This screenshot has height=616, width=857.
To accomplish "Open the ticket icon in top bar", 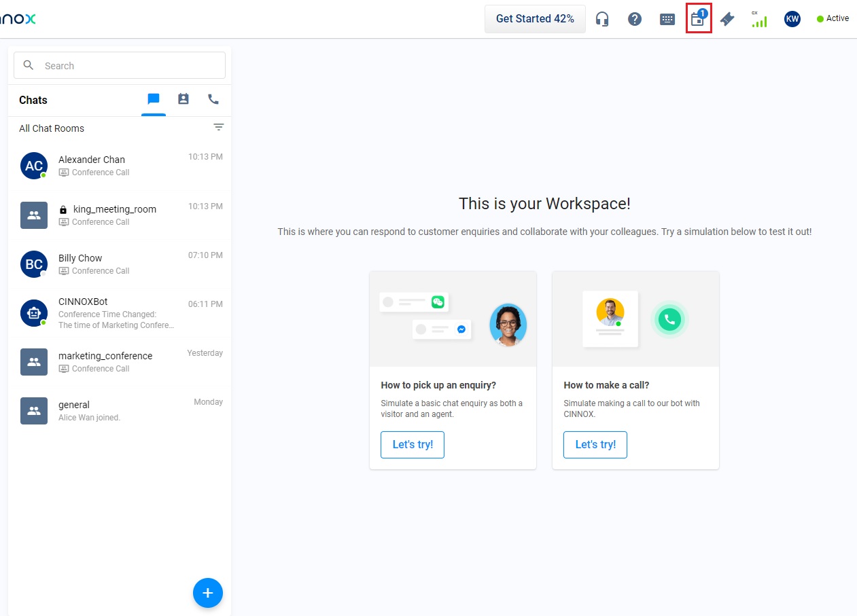I will click(727, 19).
